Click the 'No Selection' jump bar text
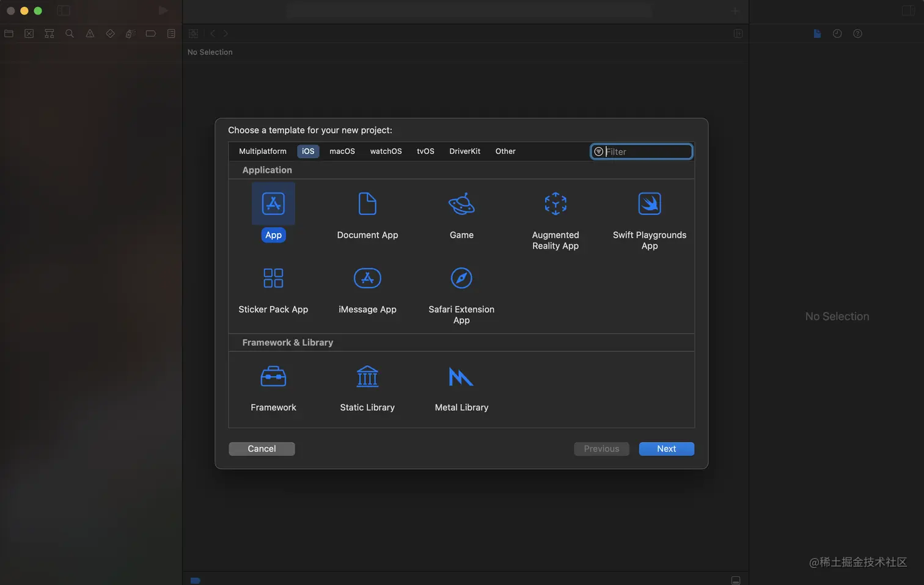 coord(210,52)
